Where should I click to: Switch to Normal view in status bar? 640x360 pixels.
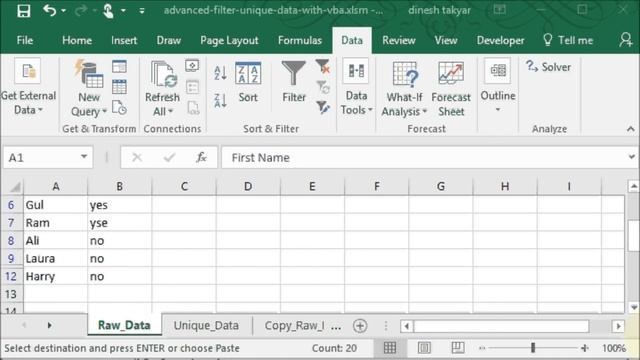coord(390,348)
